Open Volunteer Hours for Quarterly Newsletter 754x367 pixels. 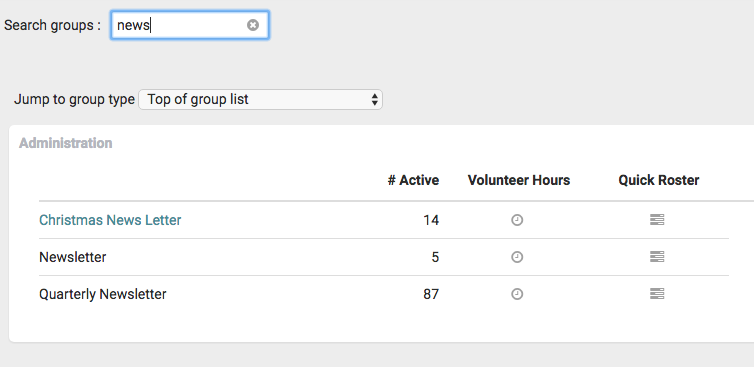click(517, 294)
